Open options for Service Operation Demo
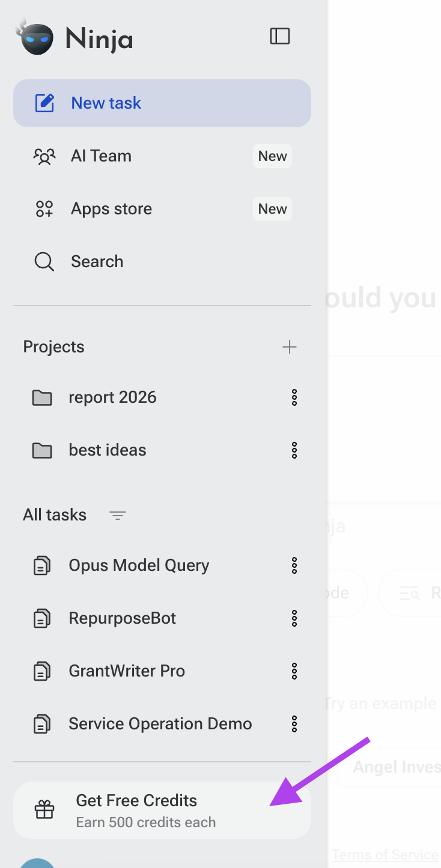Screen dimensions: 441x868 coord(294,724)
